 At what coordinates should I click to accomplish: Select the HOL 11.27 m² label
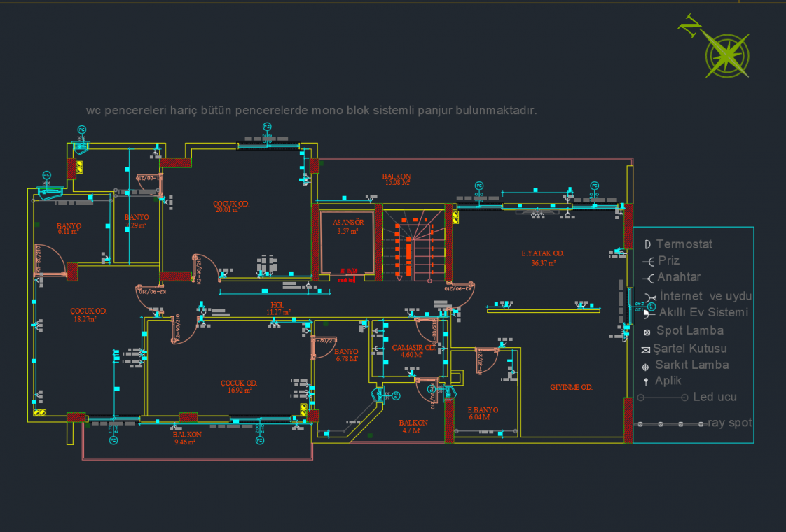[278, 309]
